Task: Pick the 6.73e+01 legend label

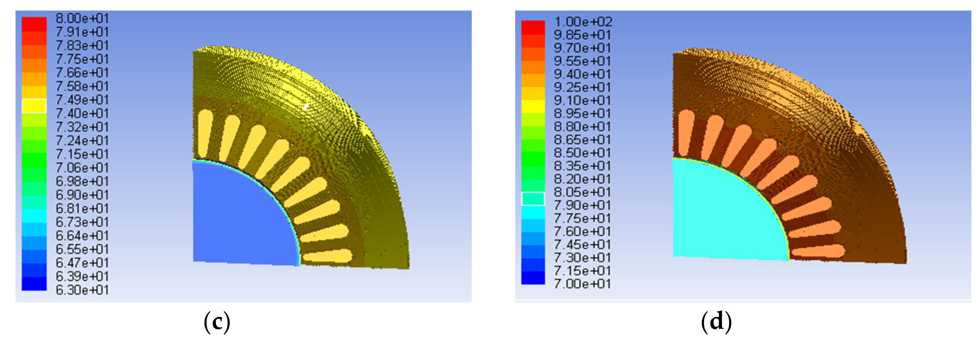Action: (82, 222)
